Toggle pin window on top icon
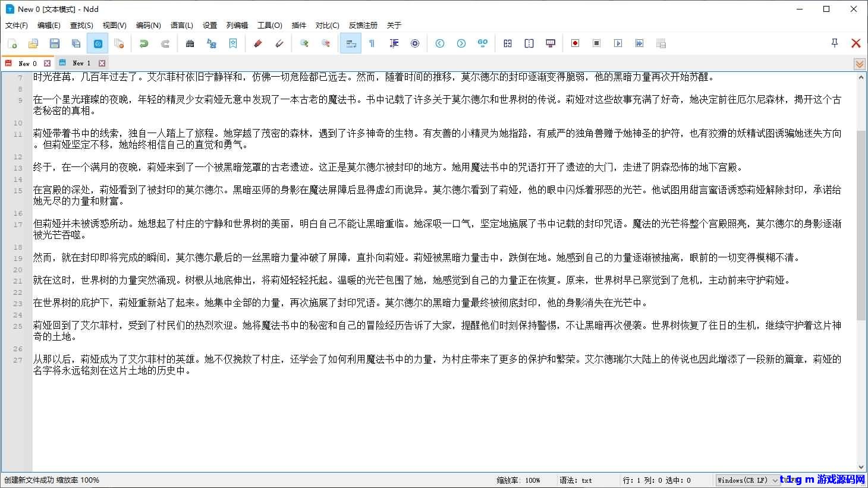This screenshot has width=868, height=488. click(834, 43)
